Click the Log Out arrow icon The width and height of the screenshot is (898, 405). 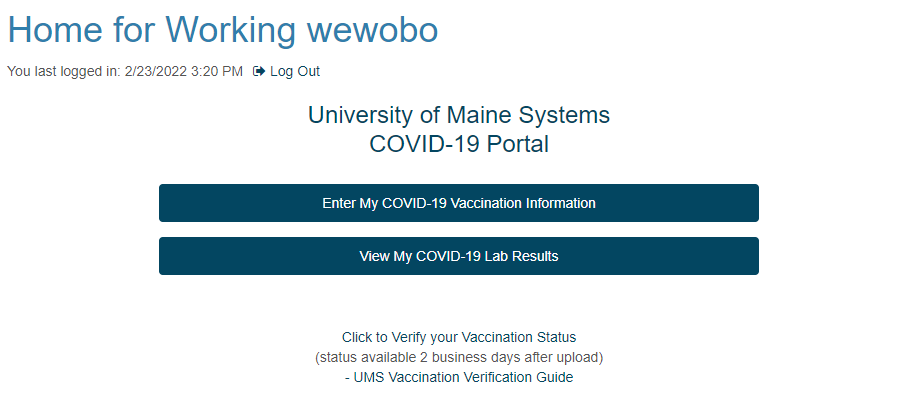[x=259, y=72]
